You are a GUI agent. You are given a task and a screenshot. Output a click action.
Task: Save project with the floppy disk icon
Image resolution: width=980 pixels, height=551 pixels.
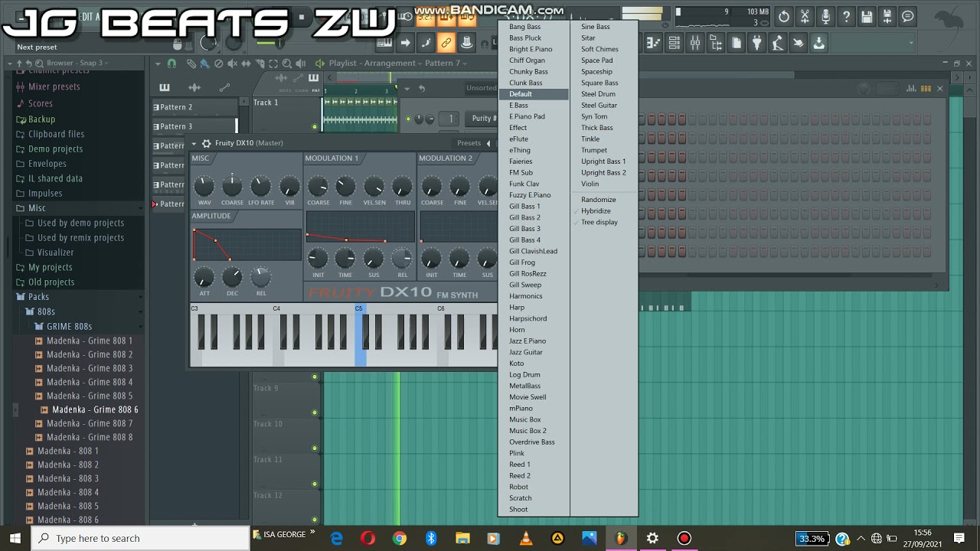867,16
